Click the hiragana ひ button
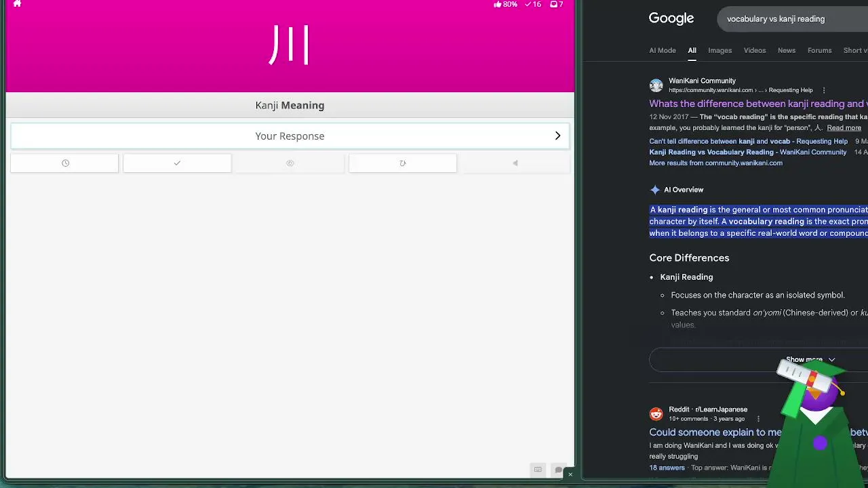Image resolution: width=868 pixels, height=488 pixels. [x=402, y=163]
